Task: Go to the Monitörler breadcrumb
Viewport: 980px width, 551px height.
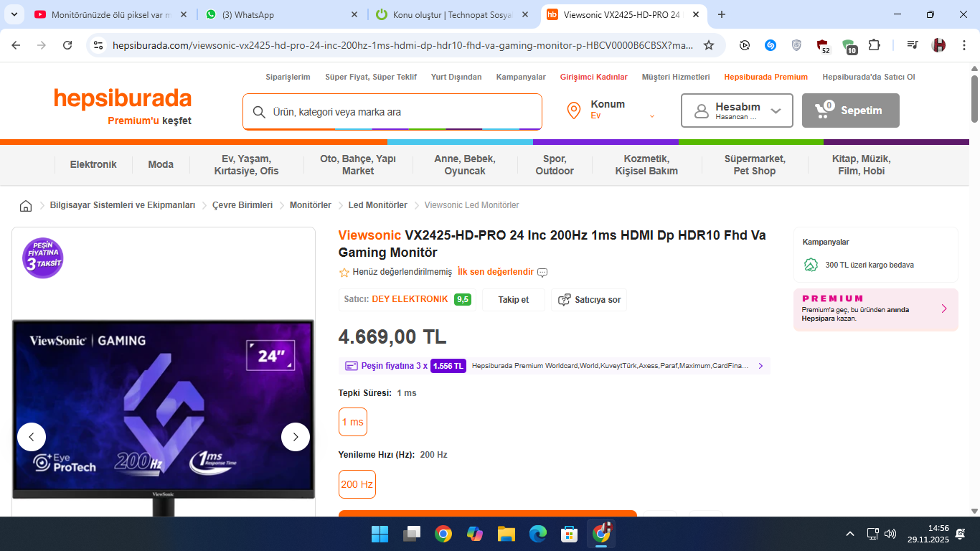Action: pyautogui.click(x=311, y=205)
